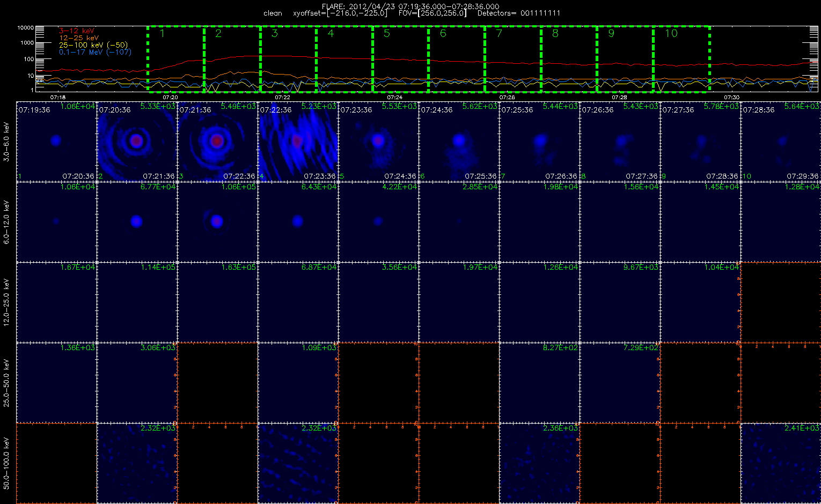Click the 07:30 tick label on time axis
This screenshot has height=504, width=821.
click(731, 97)
